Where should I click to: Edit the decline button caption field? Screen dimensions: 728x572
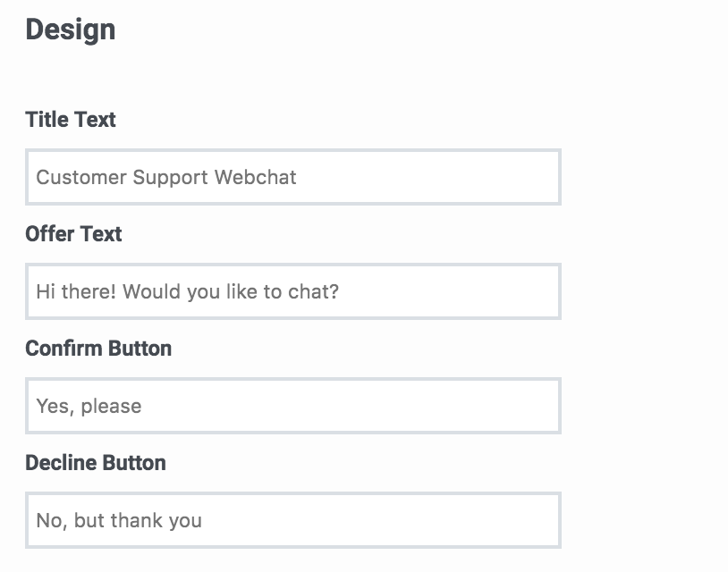pyautogui.click(x=293, y=520)
